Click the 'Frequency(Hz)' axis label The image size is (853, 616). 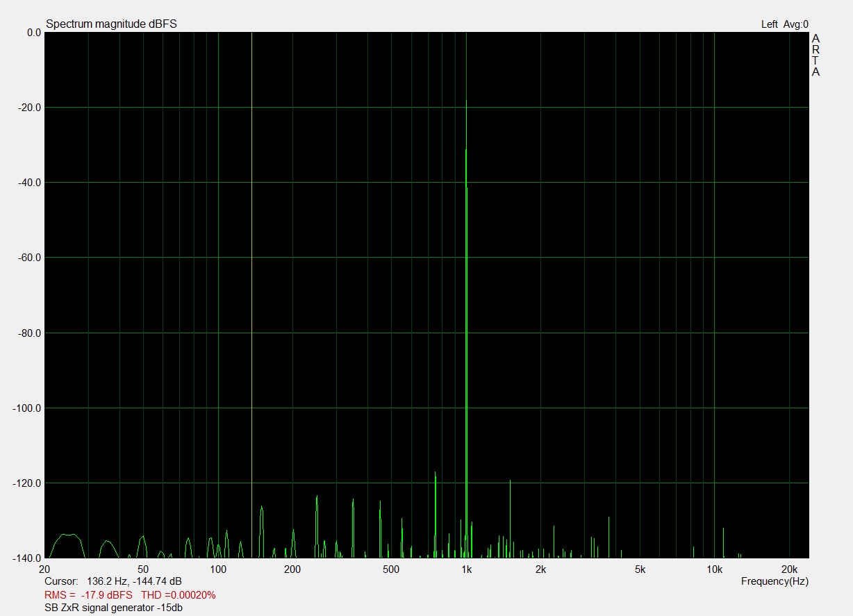coord(775,581)
